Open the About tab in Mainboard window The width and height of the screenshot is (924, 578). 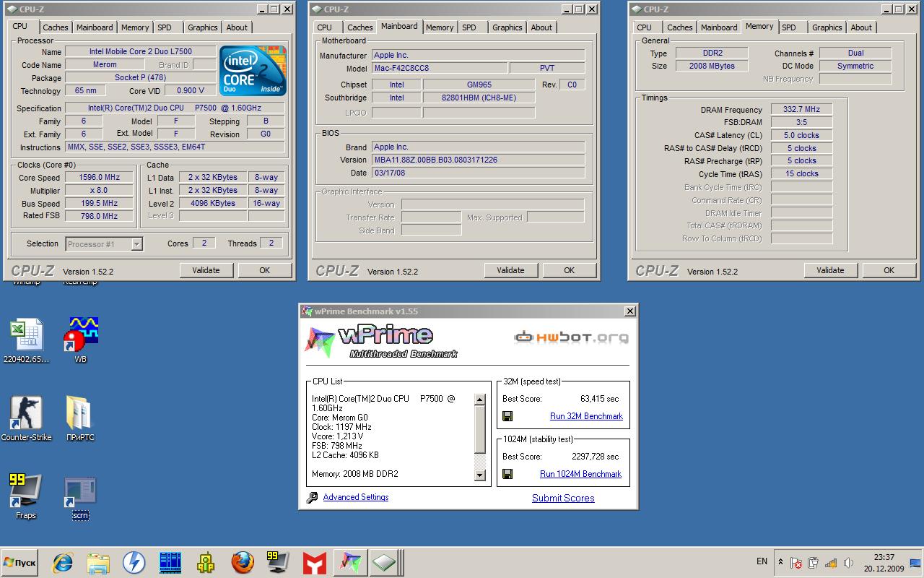[541, 27]
